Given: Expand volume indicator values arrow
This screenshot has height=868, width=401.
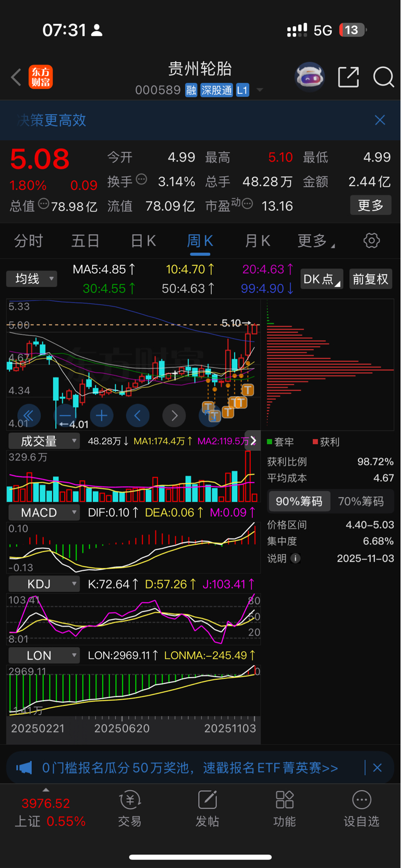Looking at the screenshot, I should point(253,441).
